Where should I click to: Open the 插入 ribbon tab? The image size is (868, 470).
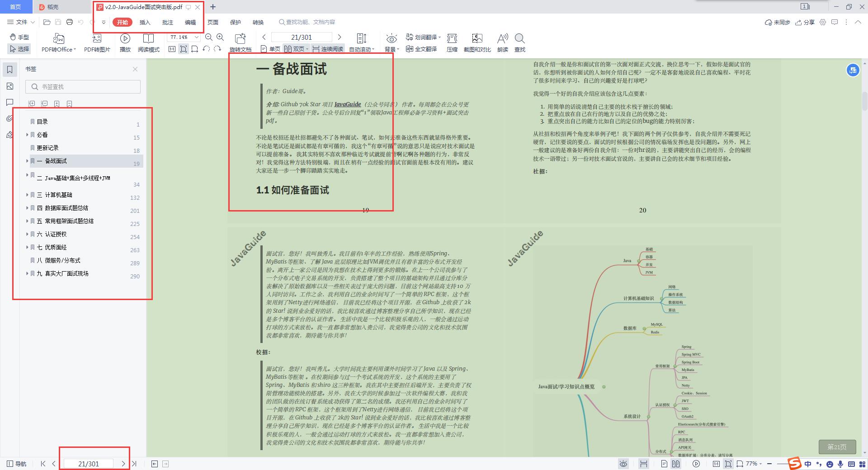[x=145, y=22]
